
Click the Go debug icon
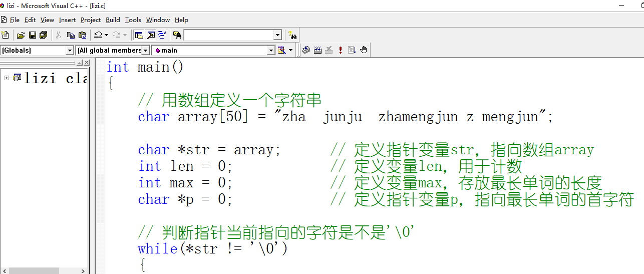(x=352, y=50)
